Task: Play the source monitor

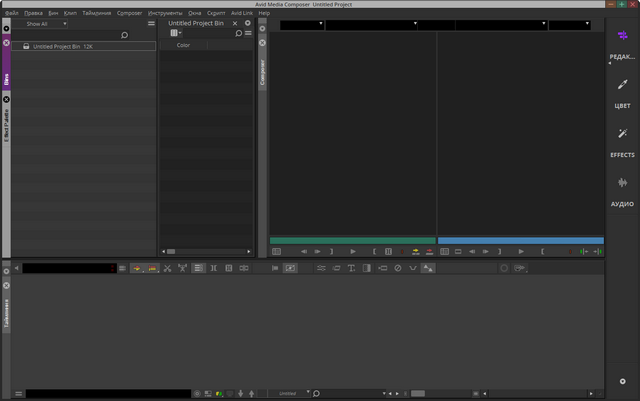Action: point(353,252)
